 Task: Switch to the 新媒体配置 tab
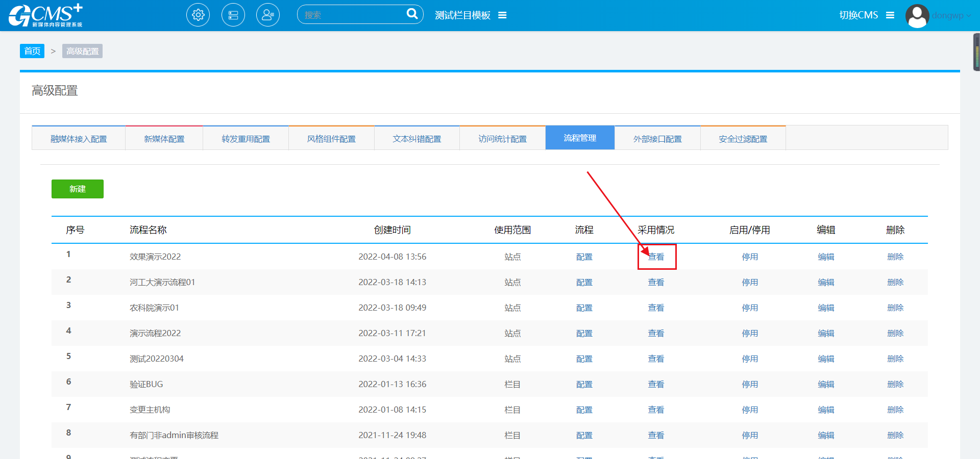(x=164, y=139)
